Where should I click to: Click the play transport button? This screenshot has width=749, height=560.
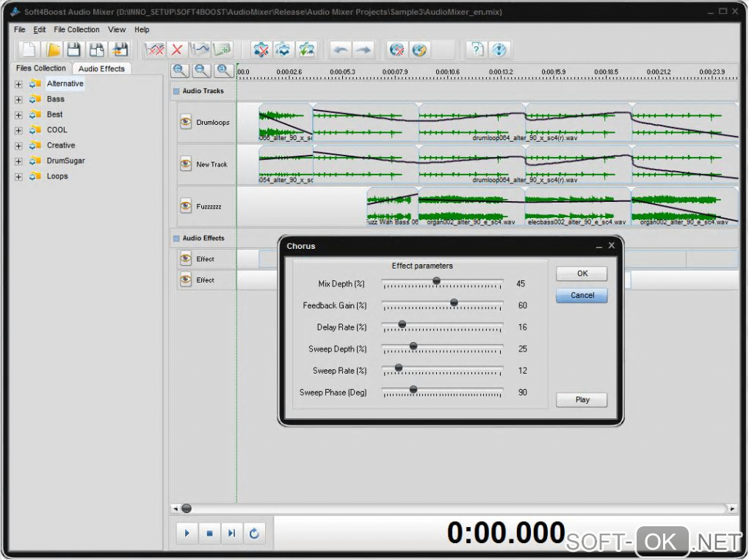pyautogui.click(x=187, y=534)
